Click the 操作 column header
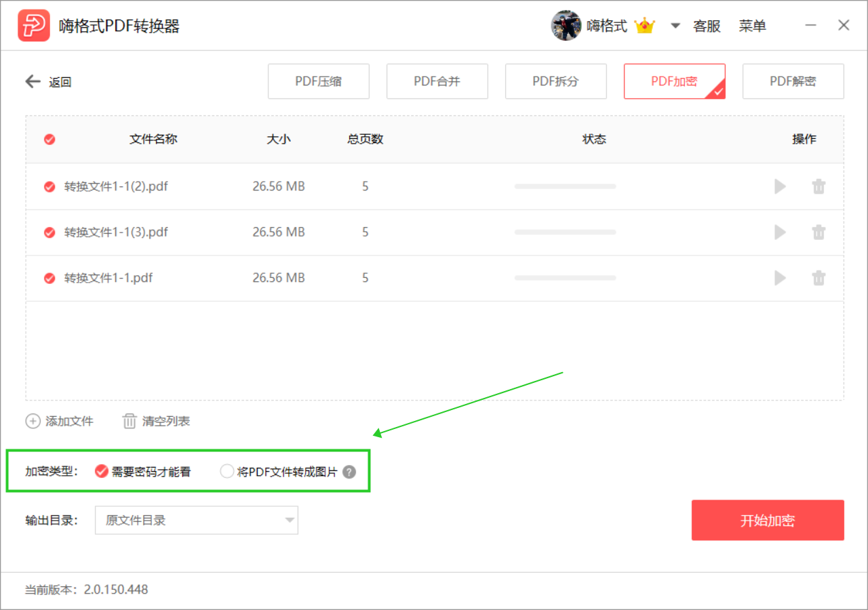868x610 pixels. pos(804,139)
